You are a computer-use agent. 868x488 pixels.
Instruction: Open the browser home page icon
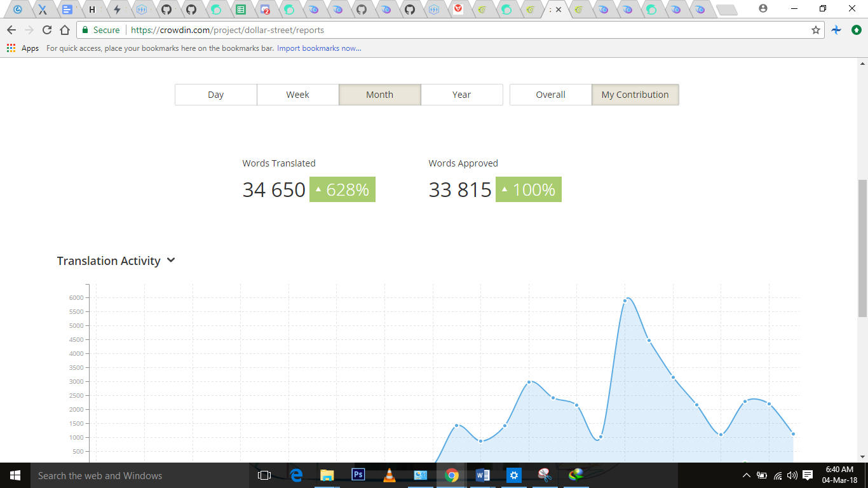65,30
